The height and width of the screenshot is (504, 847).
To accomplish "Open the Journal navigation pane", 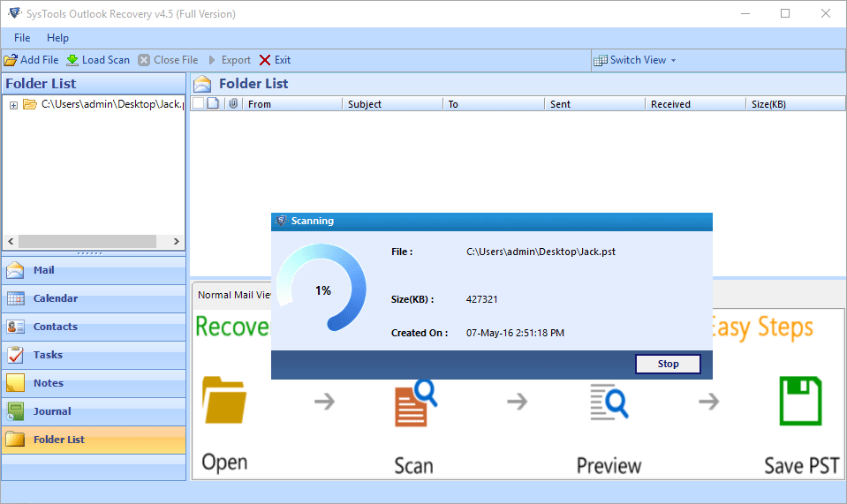I will (x=94, y=411).
